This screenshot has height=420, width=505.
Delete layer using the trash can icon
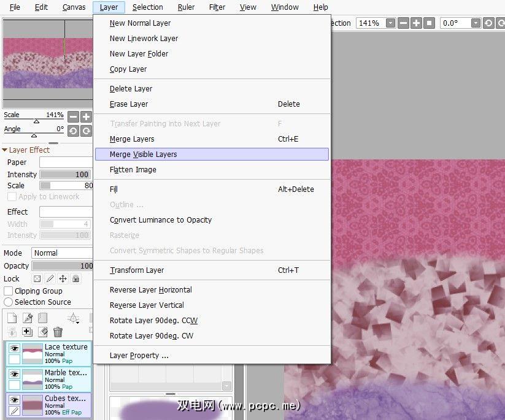click(58, 332)
